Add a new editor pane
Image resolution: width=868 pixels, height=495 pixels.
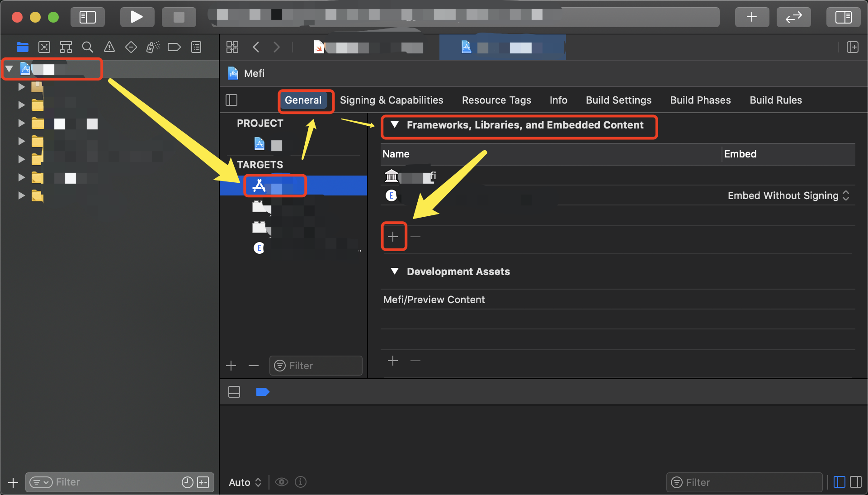853,47
